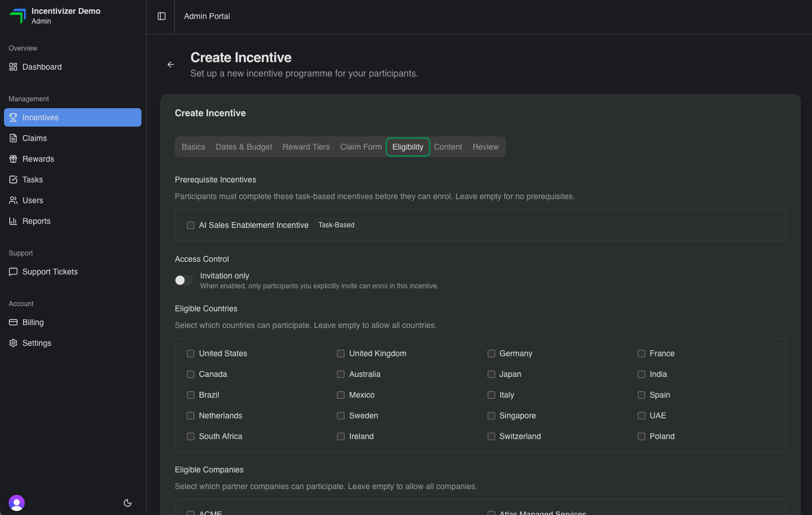812x515 pixels.
Task: Check the Spain checkbox
Action: tap(641, 395)
